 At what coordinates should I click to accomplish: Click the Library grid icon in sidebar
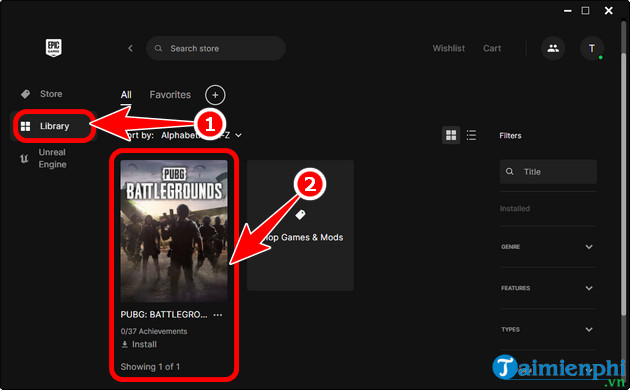click(x=25, y=126)
